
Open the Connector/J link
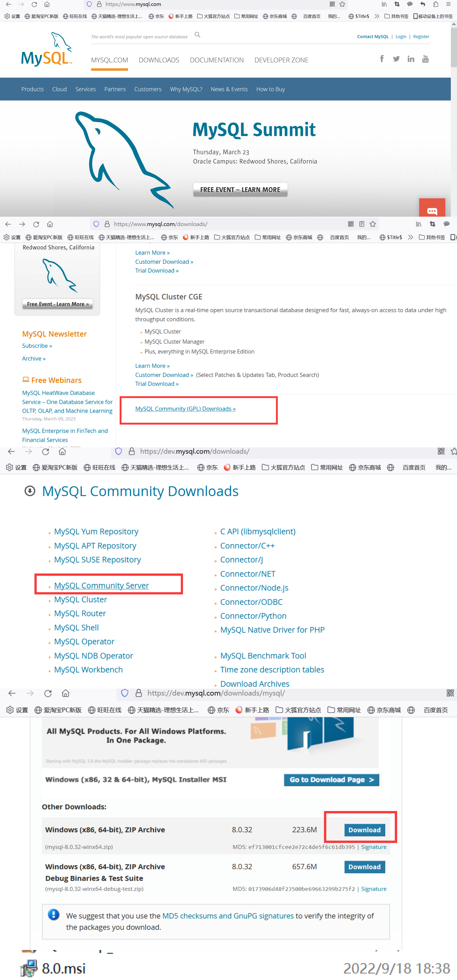[x=241, y=560]
